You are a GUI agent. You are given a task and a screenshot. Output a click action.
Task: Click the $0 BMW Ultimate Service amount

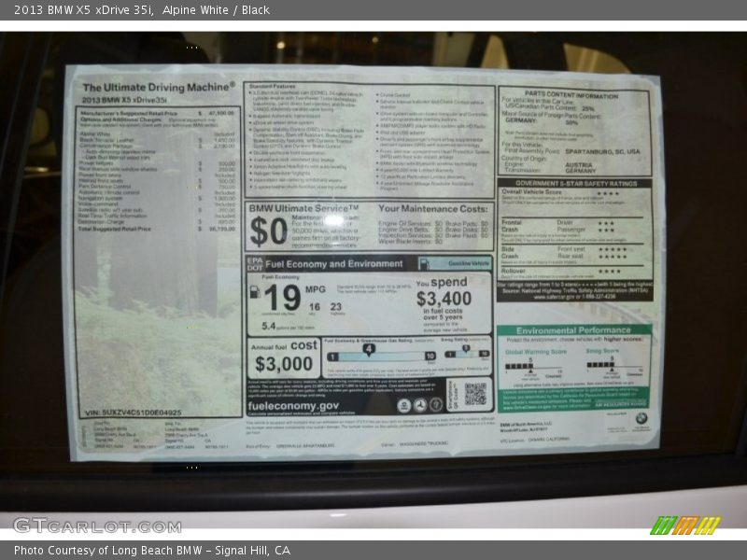click(268, 231)
